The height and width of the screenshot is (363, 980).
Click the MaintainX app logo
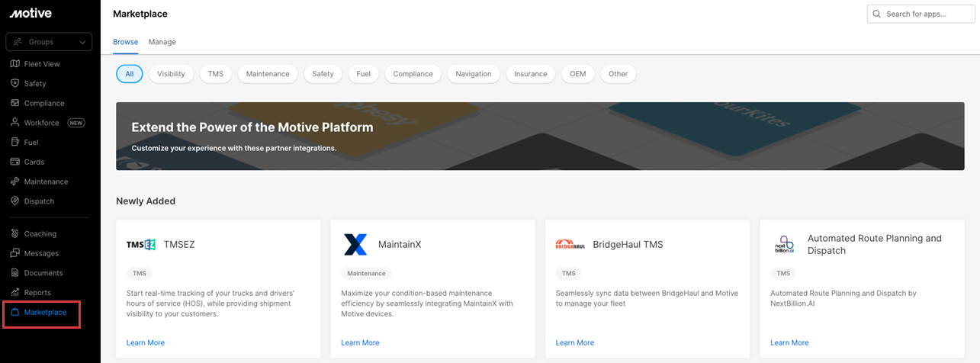355,245
